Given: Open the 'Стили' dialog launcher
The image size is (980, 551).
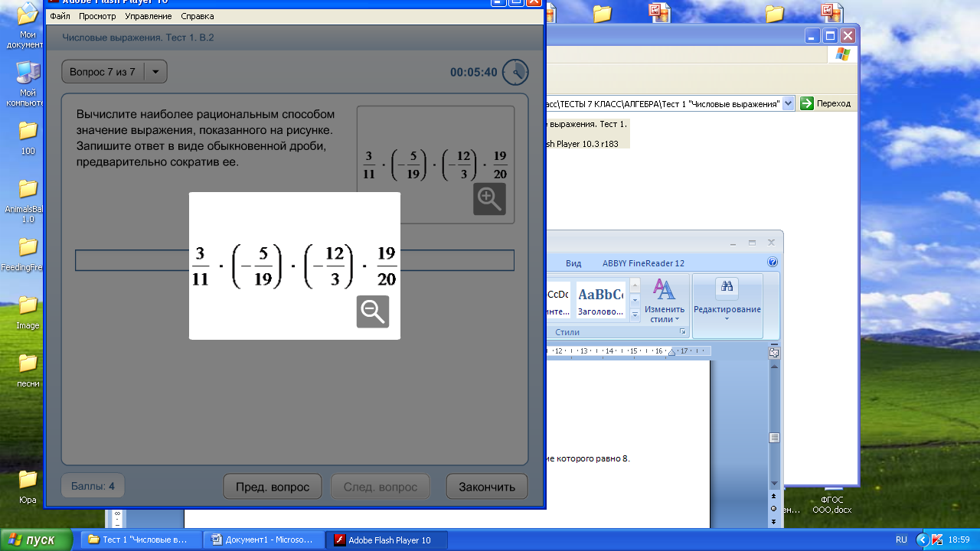Looking at the screenshot, I should click(x=682, y=332).
